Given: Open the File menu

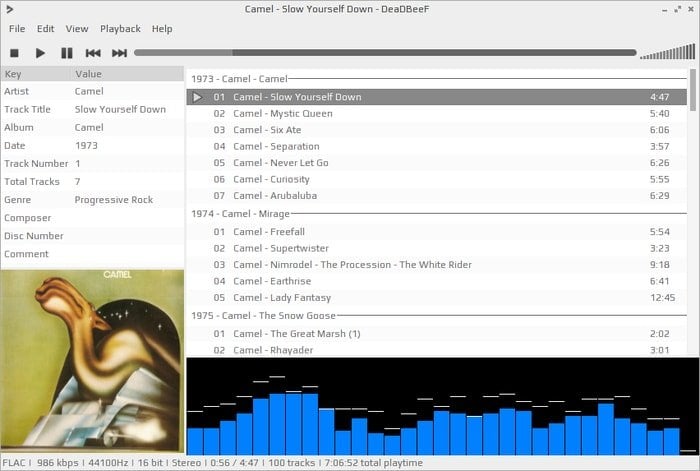Looking at the screenshot, I should pos(17,29).
